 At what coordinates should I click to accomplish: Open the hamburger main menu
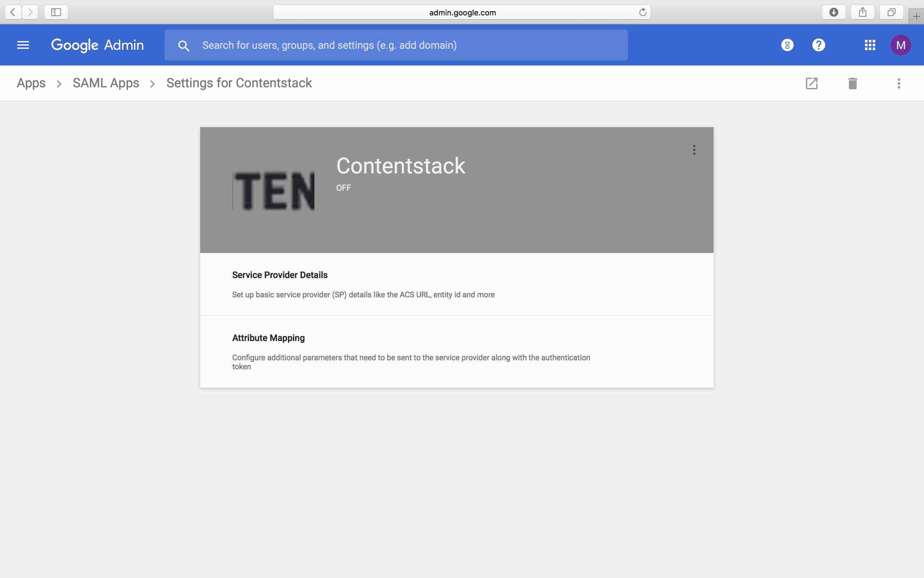point(23,45)
